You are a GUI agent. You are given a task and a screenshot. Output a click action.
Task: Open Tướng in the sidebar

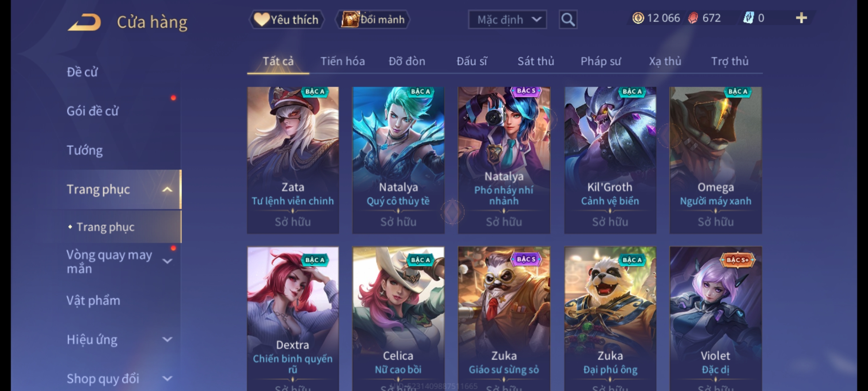pos(85,150)
